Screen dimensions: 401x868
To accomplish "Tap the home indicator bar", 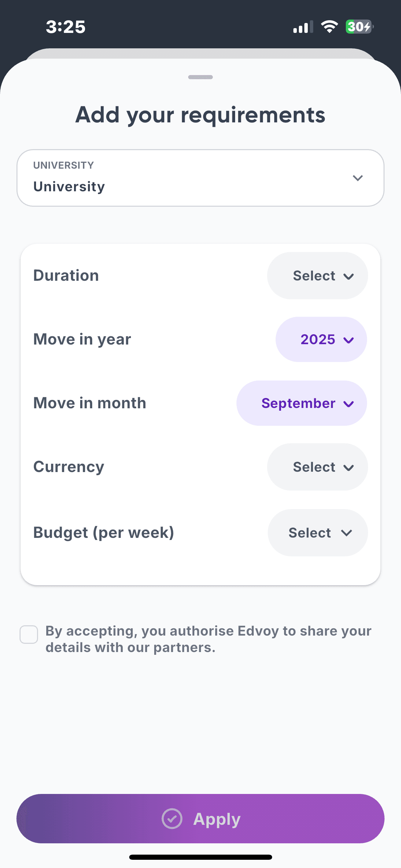I will click(x=200, y=857).
